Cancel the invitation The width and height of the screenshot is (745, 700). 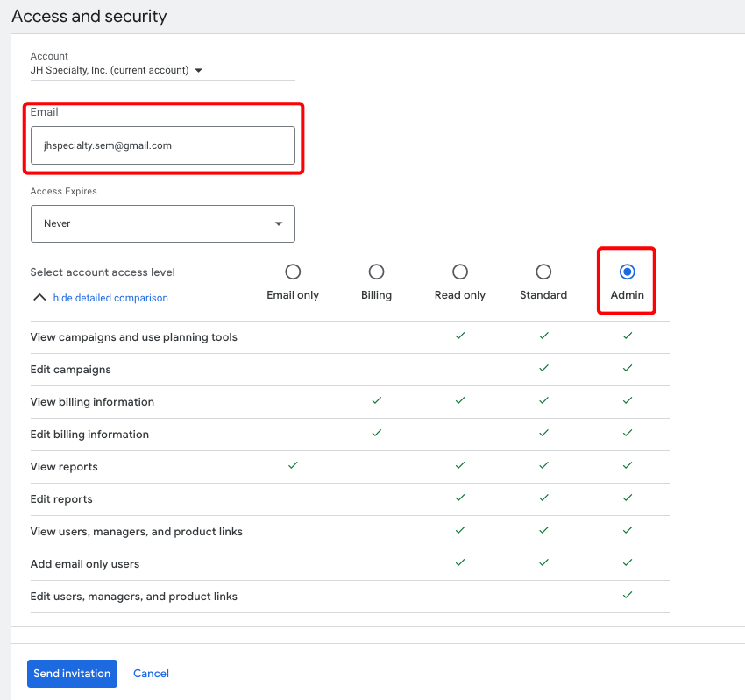pos(151,674)
